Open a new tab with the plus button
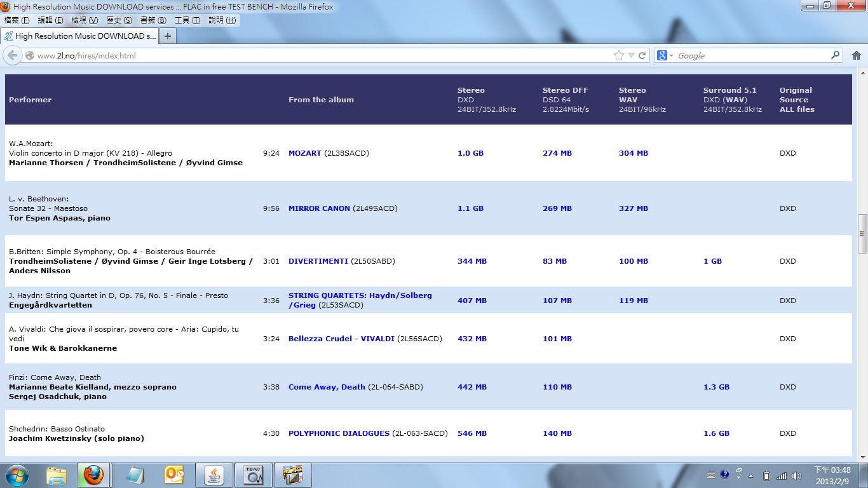 point(167,36)
